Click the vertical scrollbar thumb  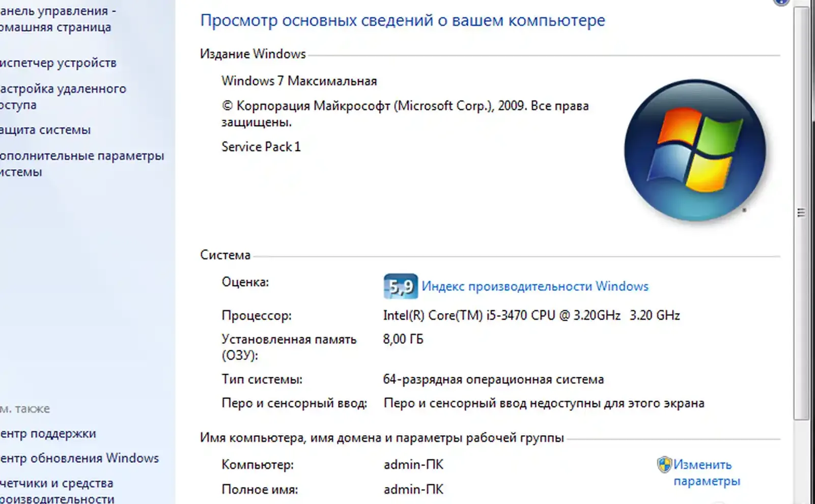801,213
